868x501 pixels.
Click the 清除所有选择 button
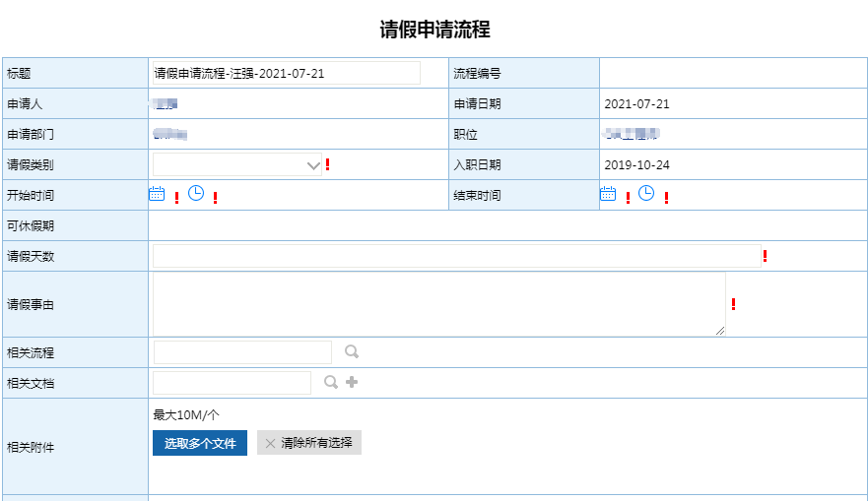(309, 443)
